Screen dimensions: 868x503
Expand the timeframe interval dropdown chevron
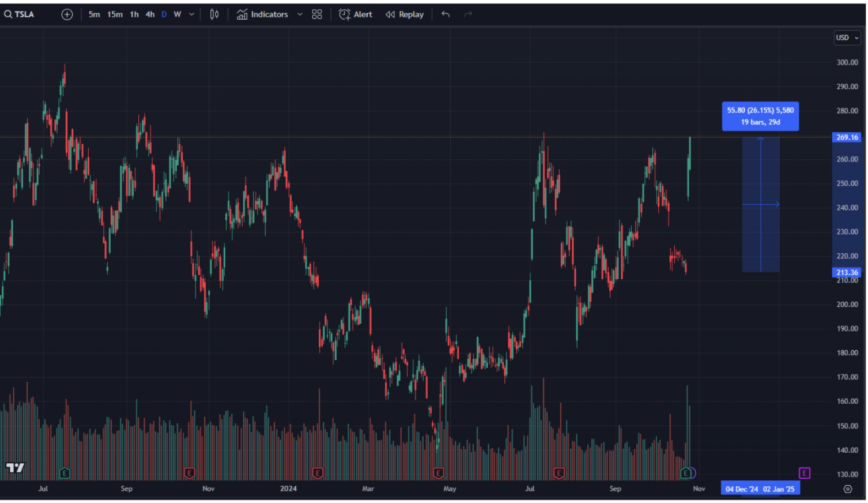(x=191, y=14)
